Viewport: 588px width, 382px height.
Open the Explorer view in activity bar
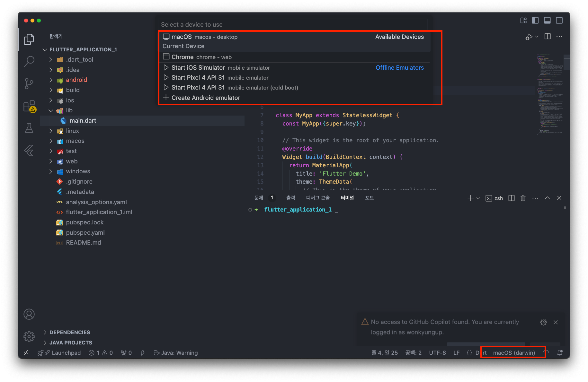29,39
